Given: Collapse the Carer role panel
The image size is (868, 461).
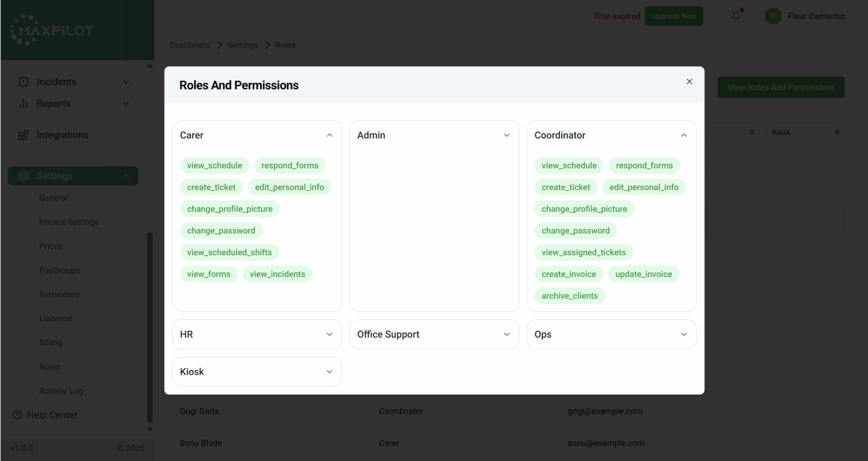Looking at the screenshot, I should pos(329,135).
